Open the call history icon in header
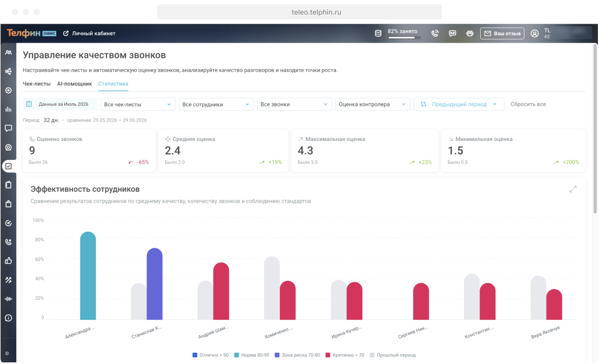599x364 pixels. pyautogui.click(x=435, y=33)
